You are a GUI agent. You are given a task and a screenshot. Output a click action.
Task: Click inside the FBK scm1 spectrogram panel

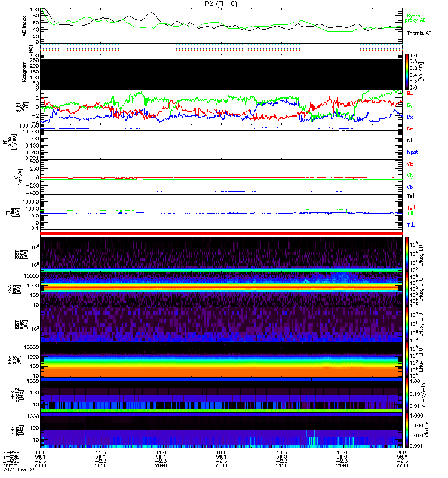[x=221, y=430]
